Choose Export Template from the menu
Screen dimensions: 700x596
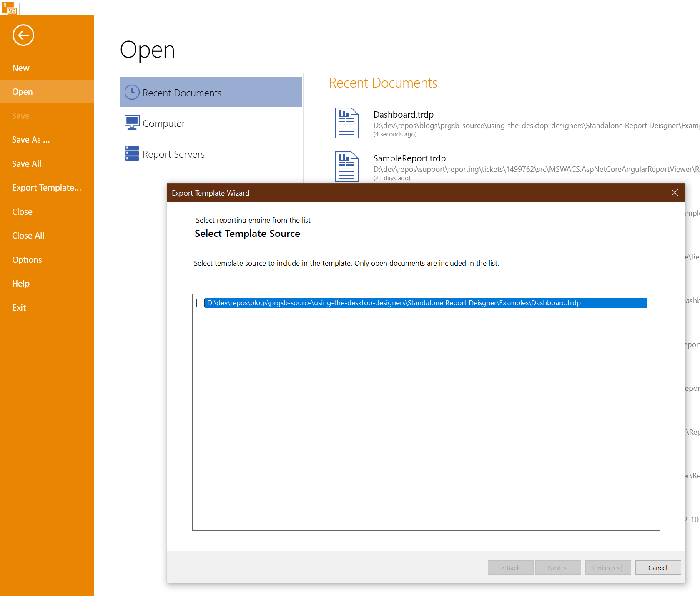(x=46, y=187)
